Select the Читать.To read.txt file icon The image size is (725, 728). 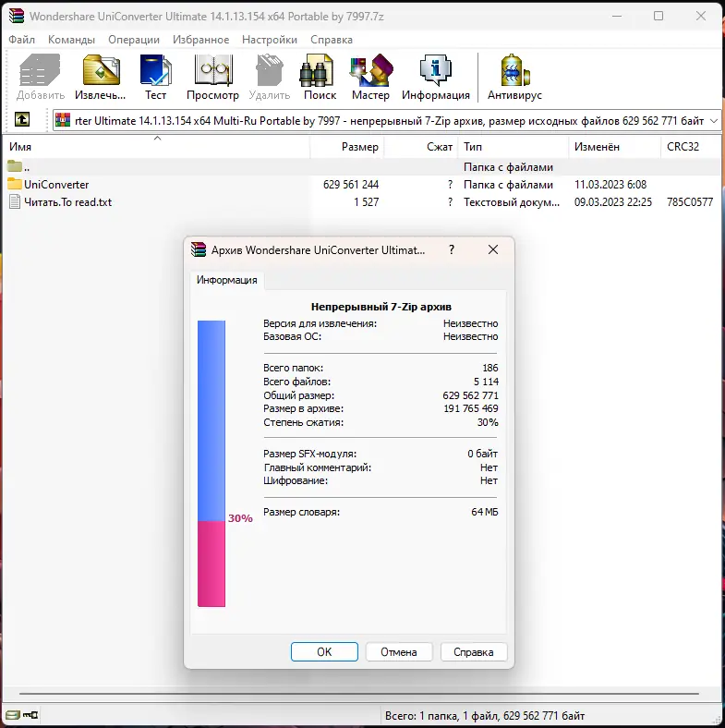(x=15, y=202)
